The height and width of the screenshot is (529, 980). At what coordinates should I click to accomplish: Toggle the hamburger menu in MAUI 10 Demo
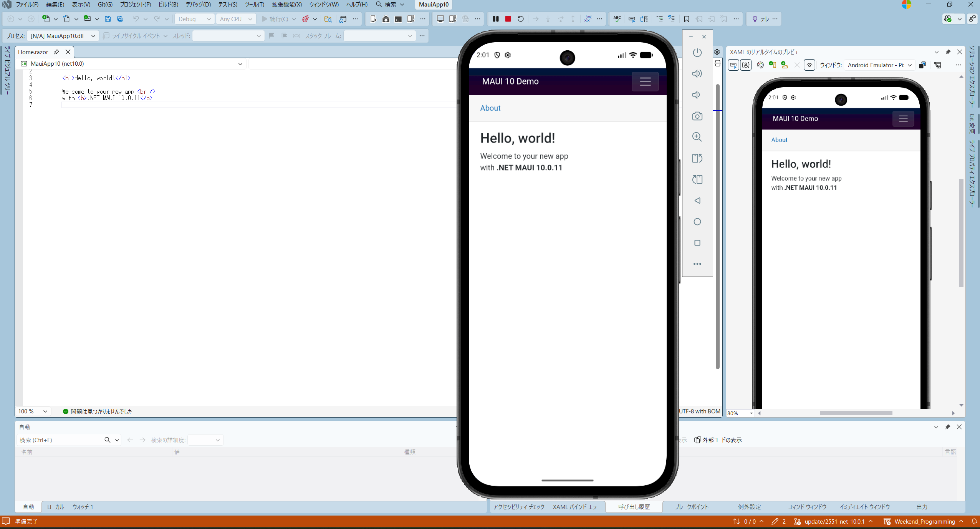[x=645, y=81]
